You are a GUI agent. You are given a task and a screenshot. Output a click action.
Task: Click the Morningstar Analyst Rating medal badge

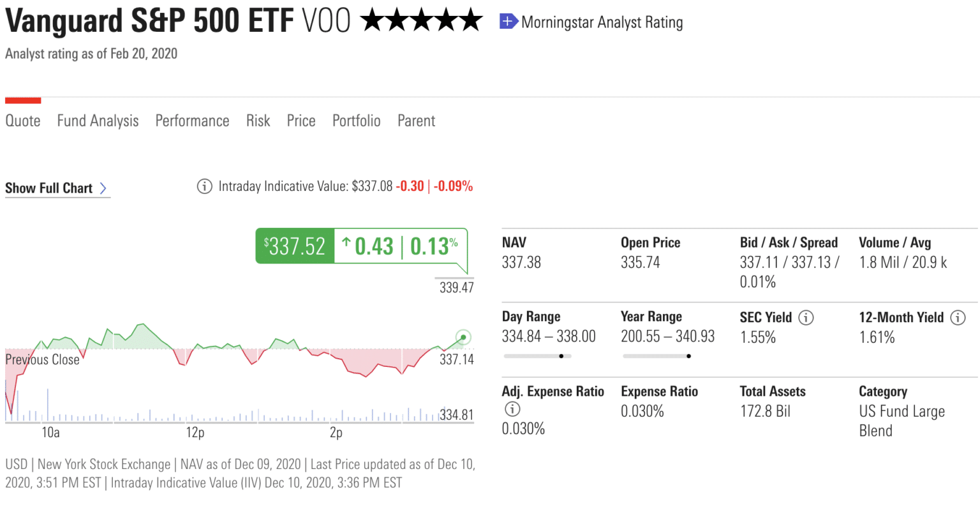[507, 21]
